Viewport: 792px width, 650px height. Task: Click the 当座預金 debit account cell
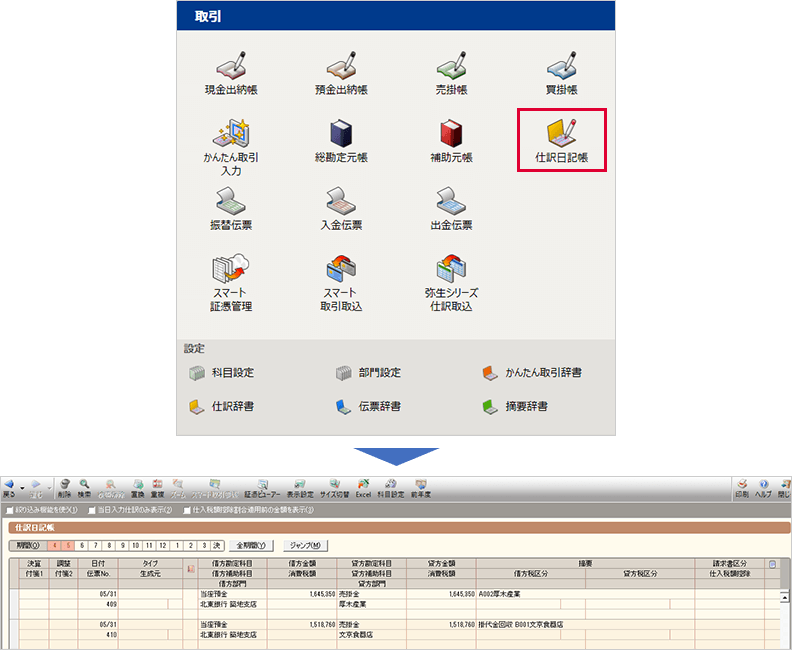[217, 593]
